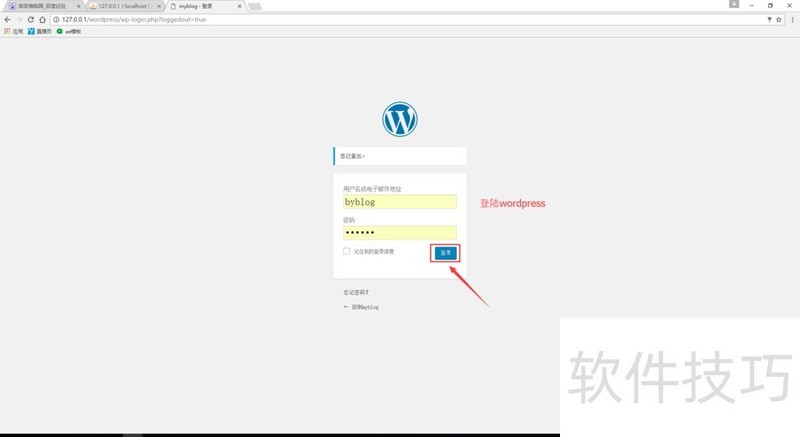
Task: Follow the return to myblog link
Action: pyautogui.click(x=361, y=307)
